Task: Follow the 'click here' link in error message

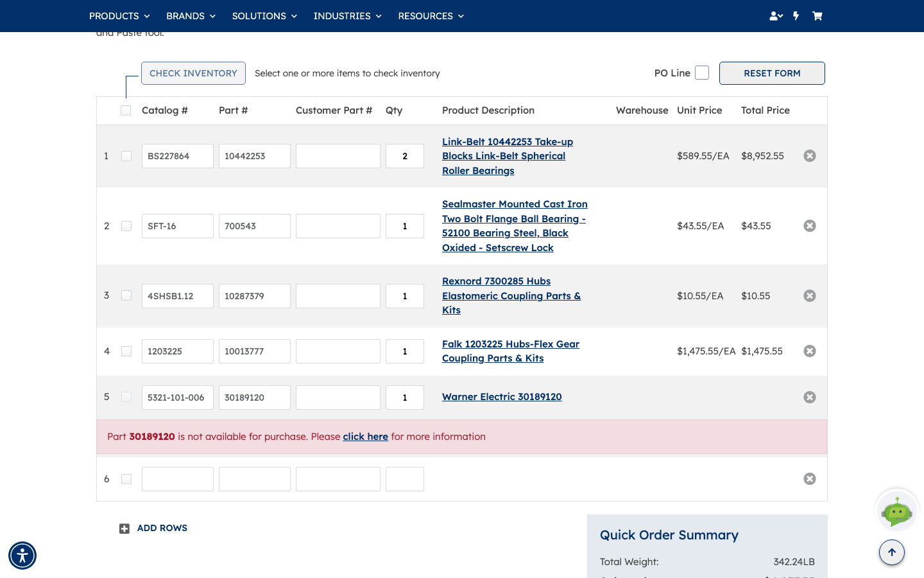Action: point(365,437)
